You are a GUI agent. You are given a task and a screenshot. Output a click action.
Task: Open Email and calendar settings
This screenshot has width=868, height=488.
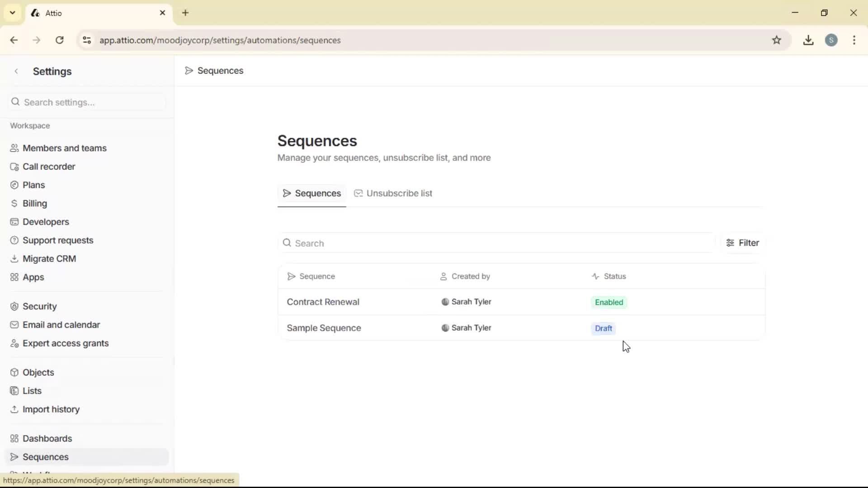pos(61,324)
